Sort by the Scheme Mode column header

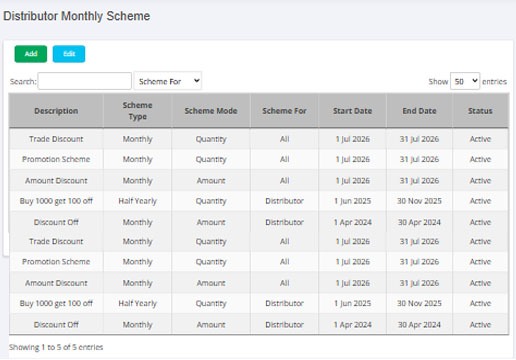point(211,111)
